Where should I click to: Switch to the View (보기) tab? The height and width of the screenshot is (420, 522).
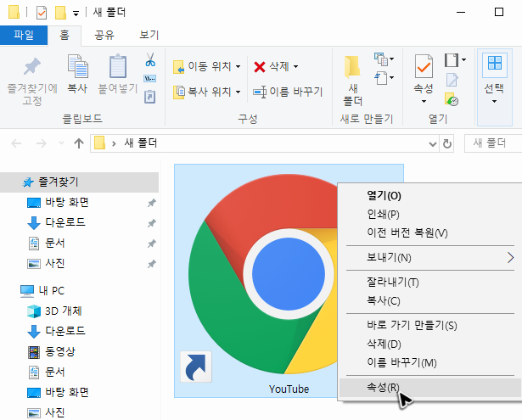tap(149, 35)
